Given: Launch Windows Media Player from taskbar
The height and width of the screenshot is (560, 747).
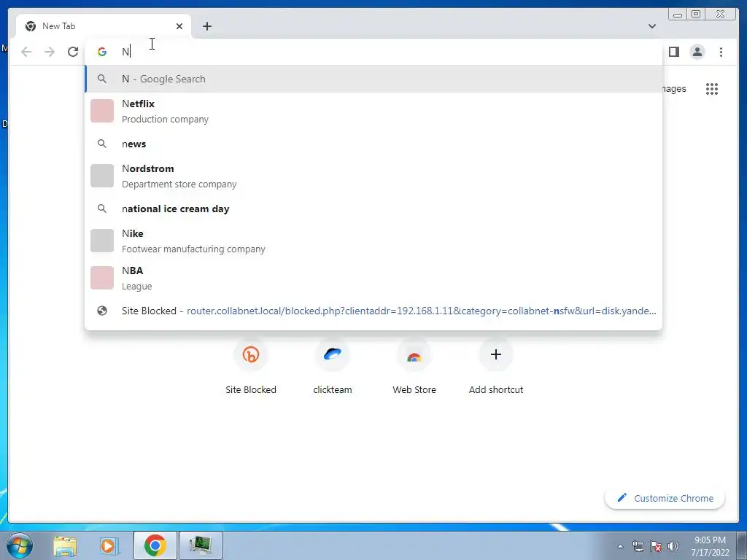Looking at the screenshot, I should click(110, 546).
